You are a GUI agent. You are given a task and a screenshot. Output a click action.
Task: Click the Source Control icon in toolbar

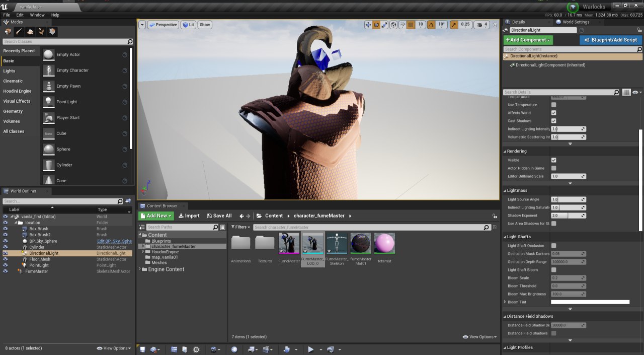pyautogui.click(x=154, y=349)
